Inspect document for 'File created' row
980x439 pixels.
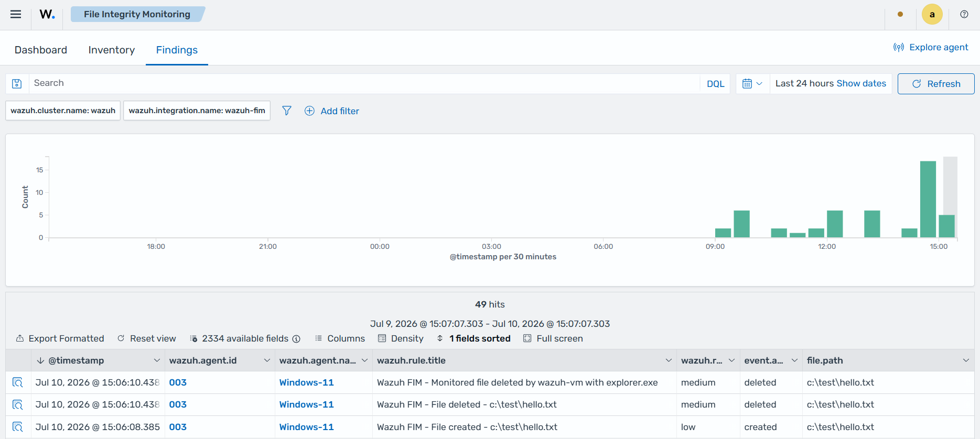[18, 427]
